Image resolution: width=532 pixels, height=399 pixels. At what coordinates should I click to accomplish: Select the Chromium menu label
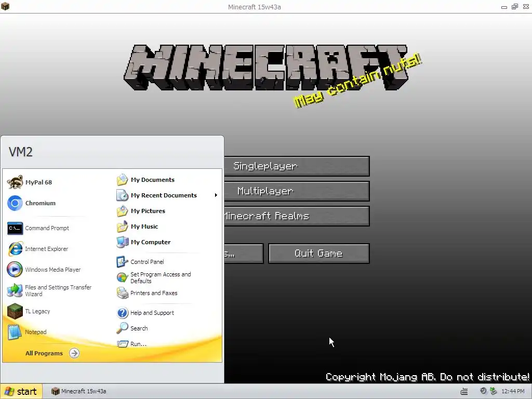point(41,203)
